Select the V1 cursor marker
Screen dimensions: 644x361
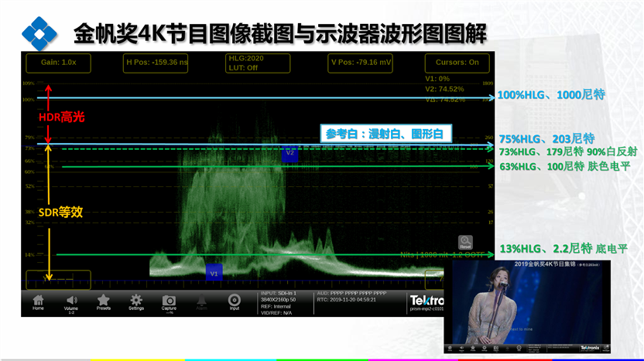point(214,271)
